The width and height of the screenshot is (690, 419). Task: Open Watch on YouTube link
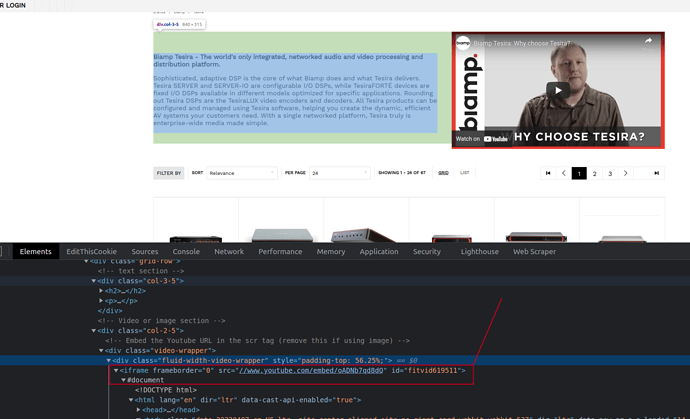click(x=481, y=139)
